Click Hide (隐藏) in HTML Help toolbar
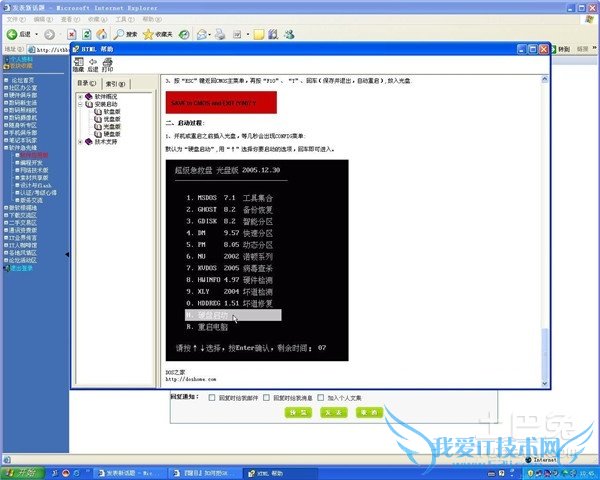Viewport: 600px width, 480px height. (x=78, y=65)
